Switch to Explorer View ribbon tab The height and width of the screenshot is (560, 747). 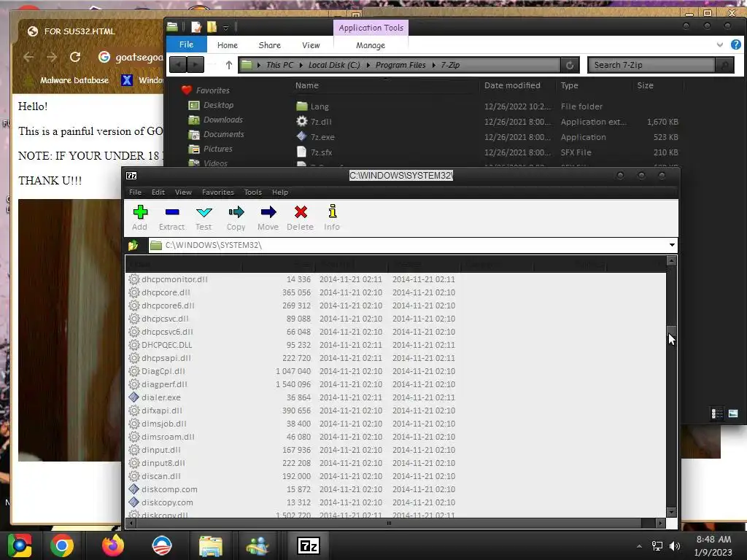click(311, 45)
